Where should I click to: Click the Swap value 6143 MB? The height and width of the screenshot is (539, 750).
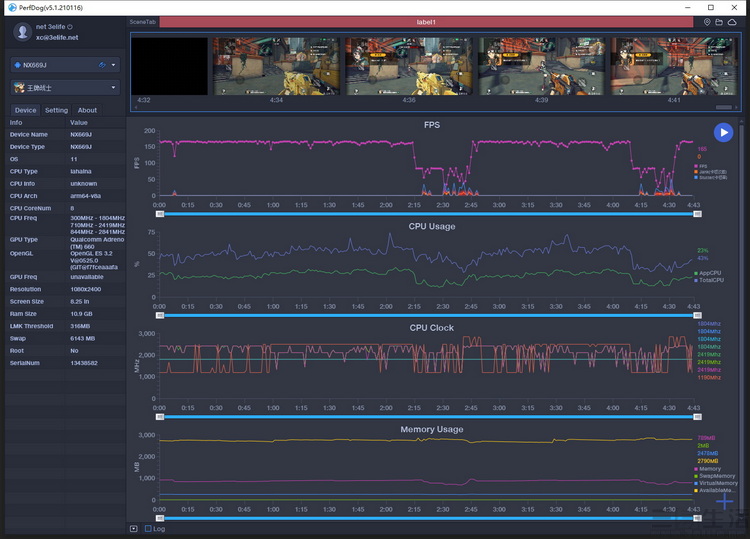(83, 338)
